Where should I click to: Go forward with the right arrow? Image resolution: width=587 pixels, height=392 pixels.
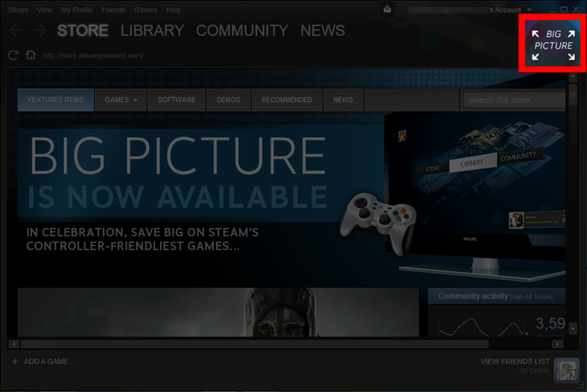[x=39, y=30]
